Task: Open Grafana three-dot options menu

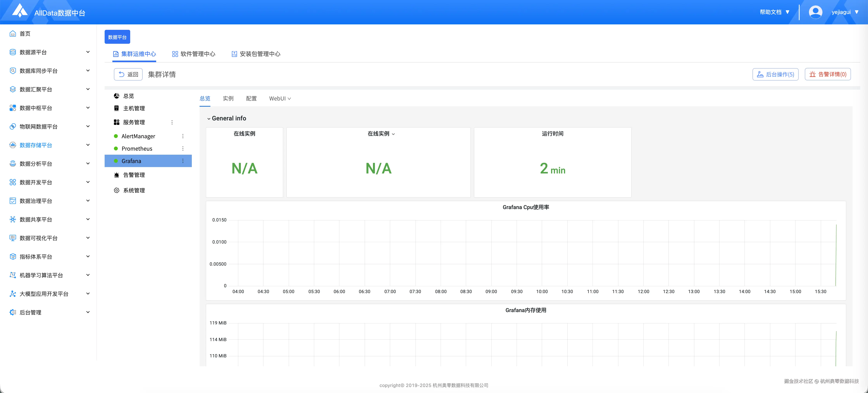Action: tap(183, 161)
